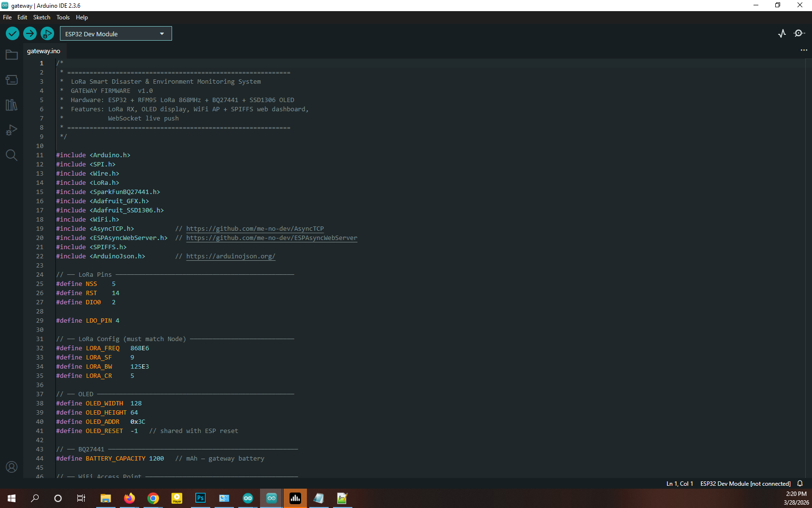The image size is (812, 508).
Task: Launch Firefox from the taskbar
Action: (129, 498)
